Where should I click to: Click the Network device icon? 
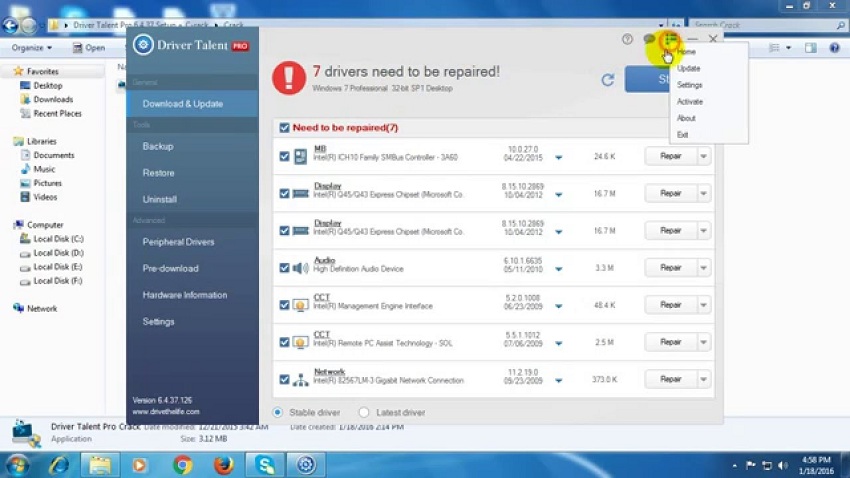[x=300, y=380]
